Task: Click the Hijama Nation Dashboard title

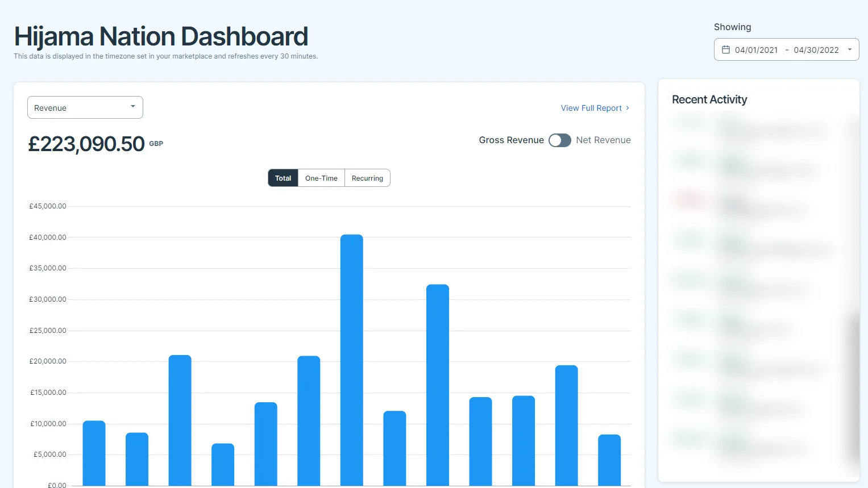Action: (161, 36)
